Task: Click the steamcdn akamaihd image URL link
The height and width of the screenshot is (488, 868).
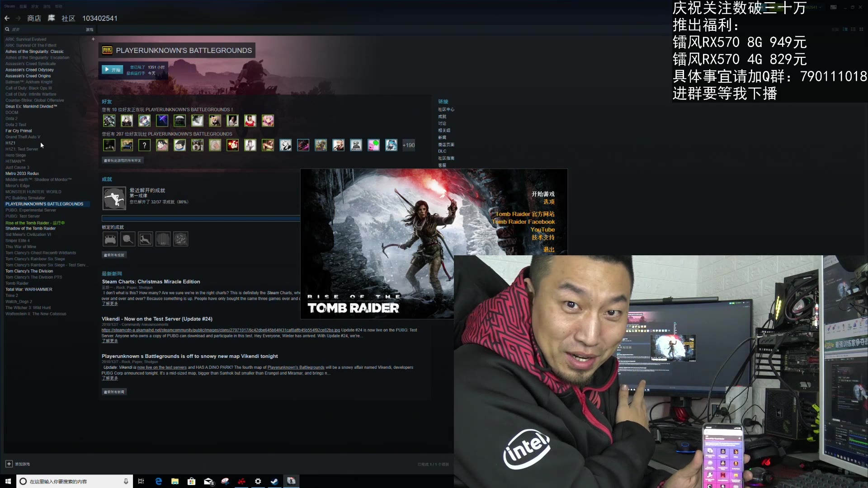Action: [x=221, y=330]
